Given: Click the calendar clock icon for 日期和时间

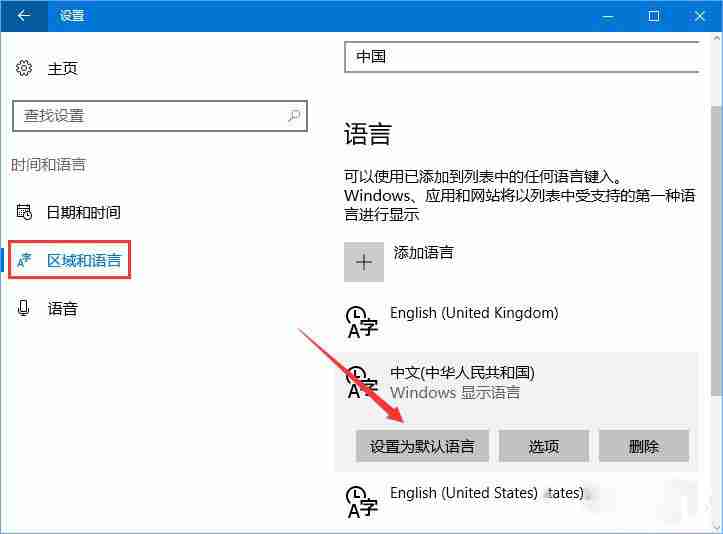Looking at the screenshot, I should [x=24, y=212].
